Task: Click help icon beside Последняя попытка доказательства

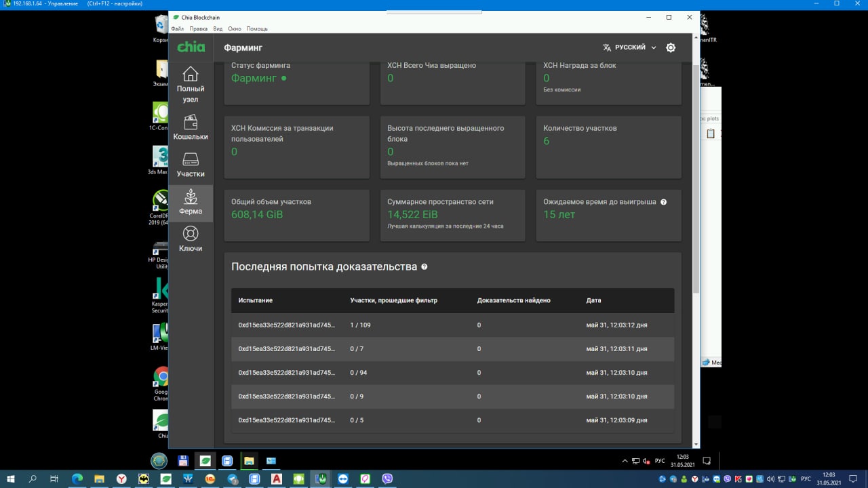Action: (425, 267)
